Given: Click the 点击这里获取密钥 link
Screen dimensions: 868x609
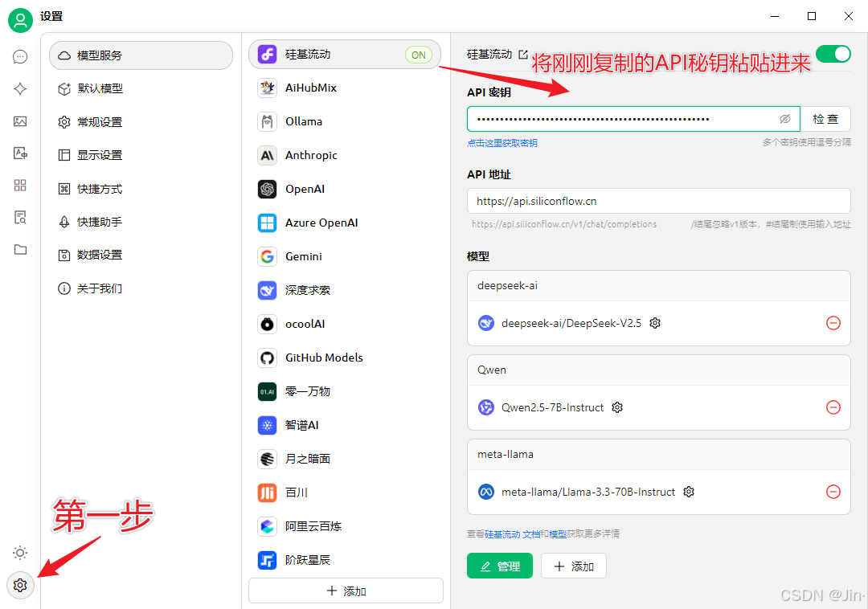Looking at the screenshot, I should [x=502, y=143].
